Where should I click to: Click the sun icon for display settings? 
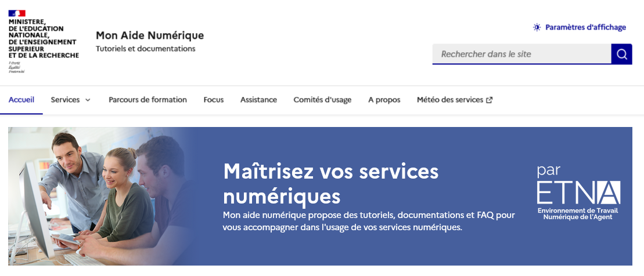click(537, 27)
